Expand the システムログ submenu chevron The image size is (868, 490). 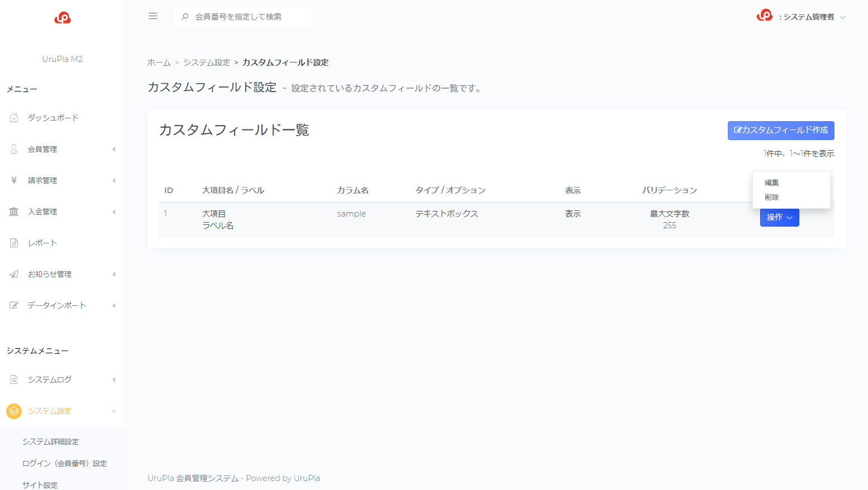pyautogui.click(x=114, y=379)
